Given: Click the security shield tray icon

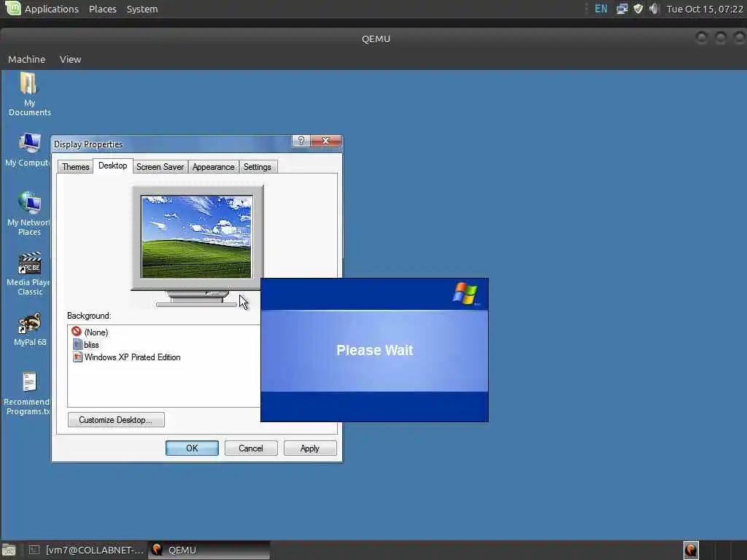Looking at the screenshot, I should coord(638,9).
